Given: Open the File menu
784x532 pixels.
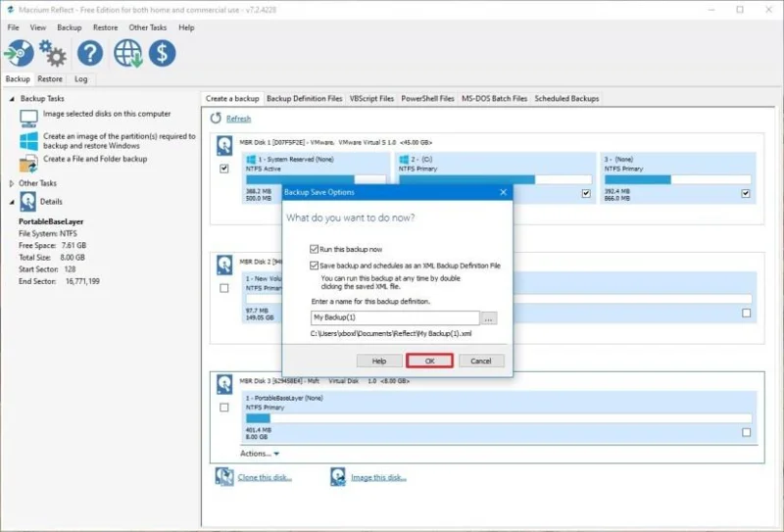Looking at the screenshot, I should [x=13, y=27].
